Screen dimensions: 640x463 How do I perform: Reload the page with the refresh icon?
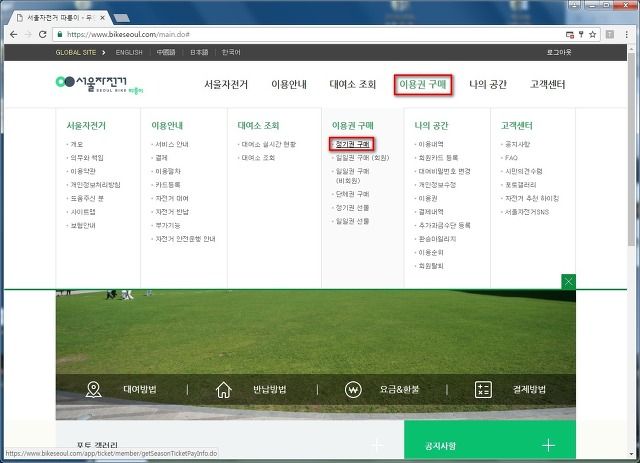(x=42, y=34)
